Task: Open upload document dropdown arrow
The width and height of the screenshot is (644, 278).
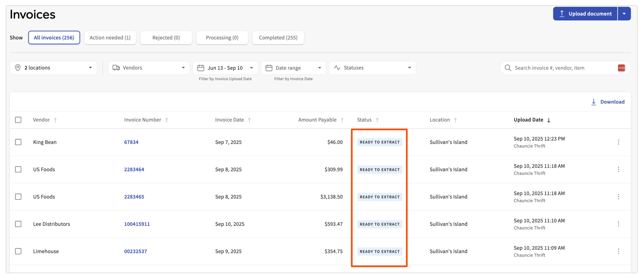Action: tap(624, 14)
